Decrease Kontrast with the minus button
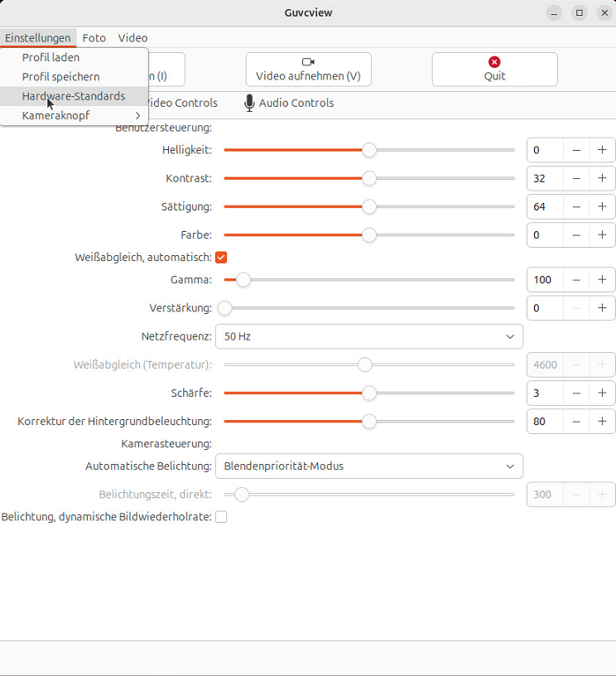Viewport: 616px width, 676px height. tap(576, 178)
